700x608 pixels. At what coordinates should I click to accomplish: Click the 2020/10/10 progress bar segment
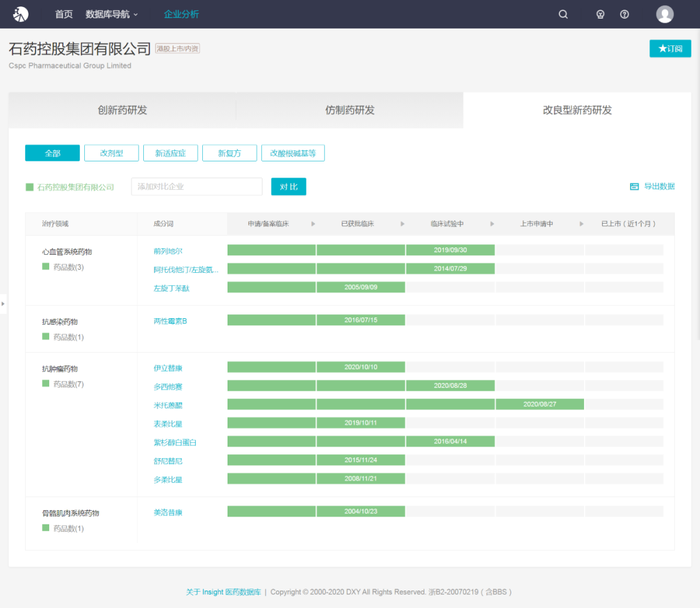pos(361,367)
